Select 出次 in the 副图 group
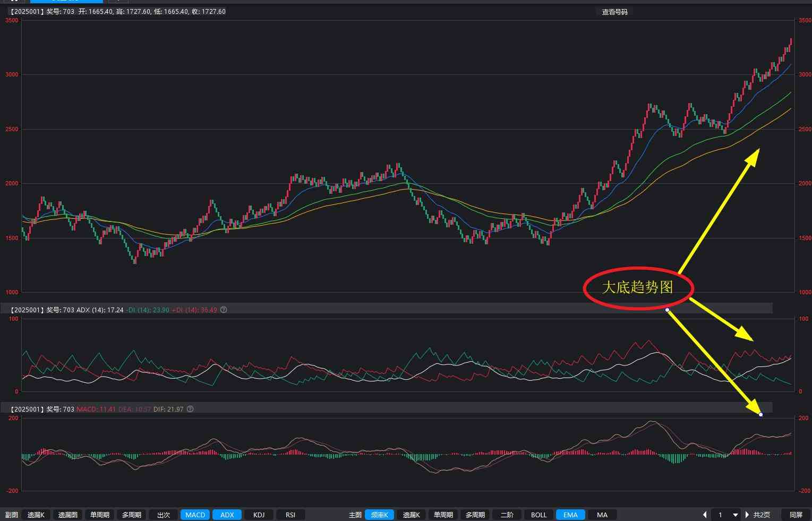The height and width of the screenshot is (521, 812). click(163, 515)
